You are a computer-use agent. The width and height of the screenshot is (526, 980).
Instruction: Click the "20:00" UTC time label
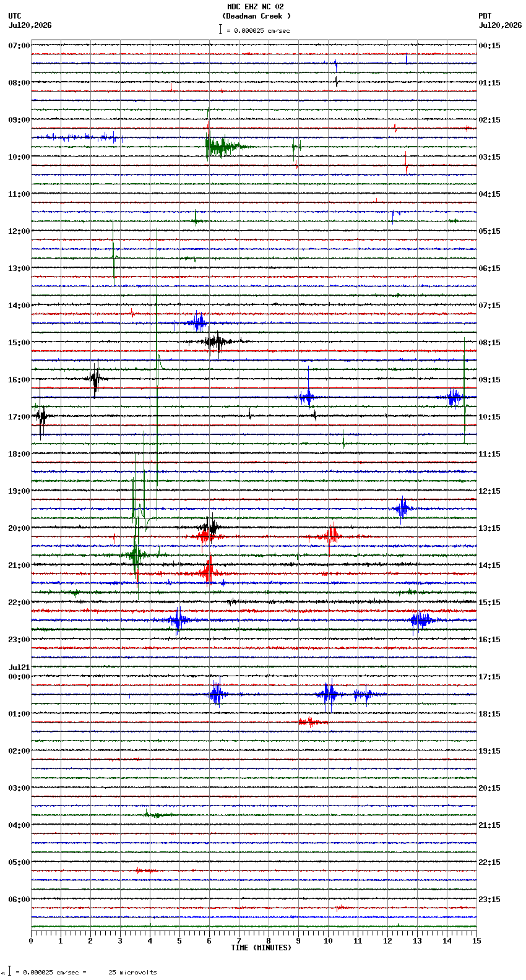[19, 528]
